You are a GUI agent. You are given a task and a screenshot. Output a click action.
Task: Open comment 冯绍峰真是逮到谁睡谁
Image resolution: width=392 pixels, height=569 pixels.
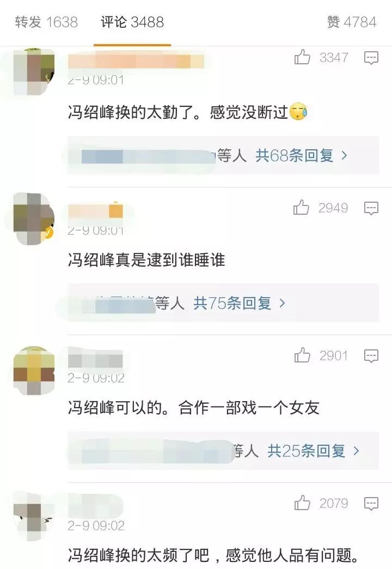[146, 260]
